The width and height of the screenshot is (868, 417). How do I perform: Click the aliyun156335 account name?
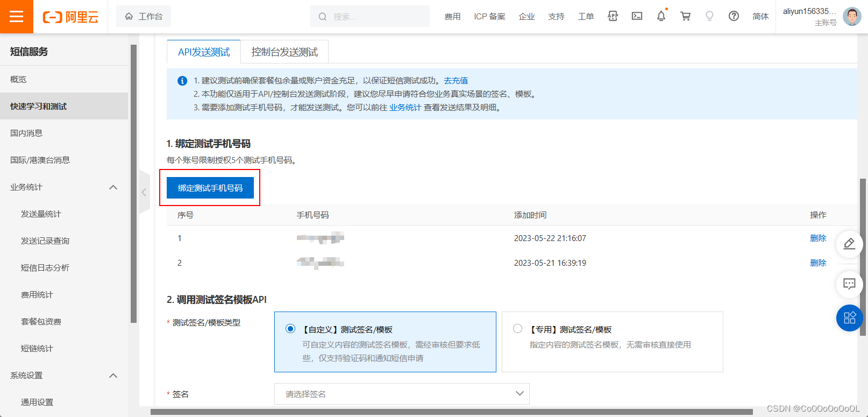click(809, 11)
